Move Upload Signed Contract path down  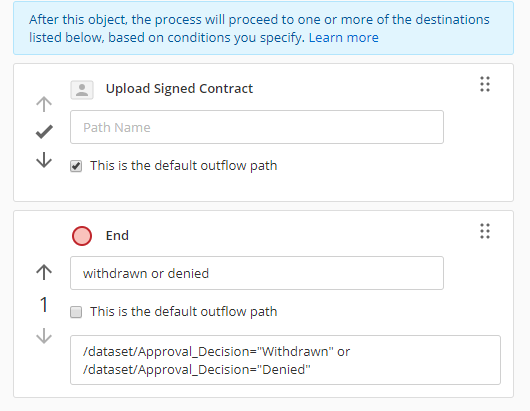(44, 160)
